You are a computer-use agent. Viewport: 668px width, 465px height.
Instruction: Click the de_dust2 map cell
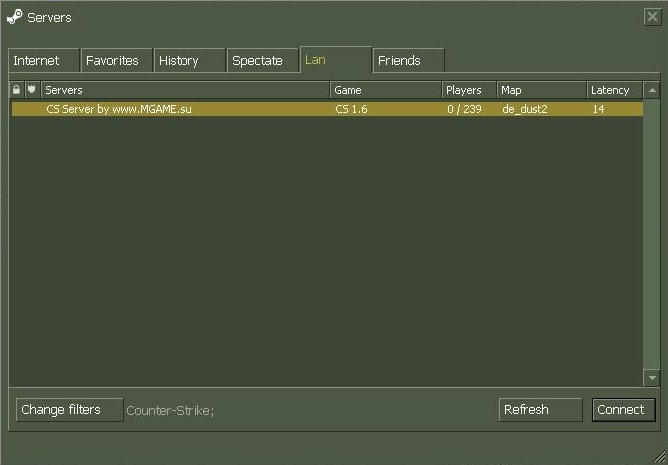point(524,109)
